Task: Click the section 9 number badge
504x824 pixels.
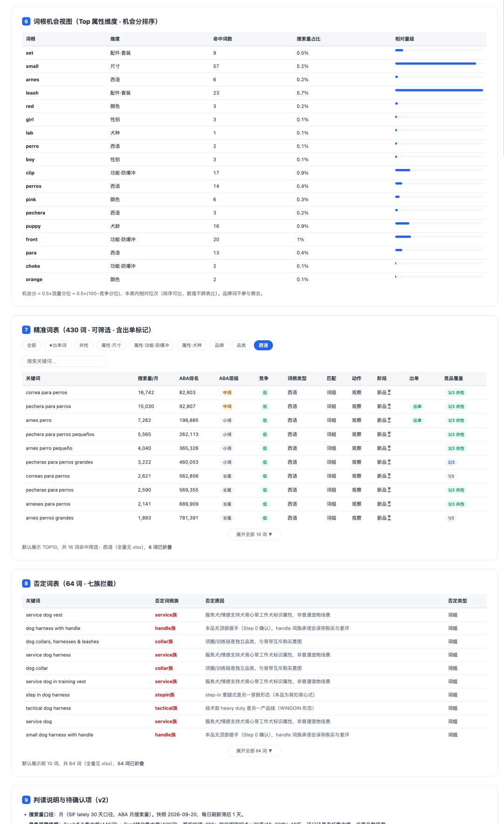Action: (26, 800)
